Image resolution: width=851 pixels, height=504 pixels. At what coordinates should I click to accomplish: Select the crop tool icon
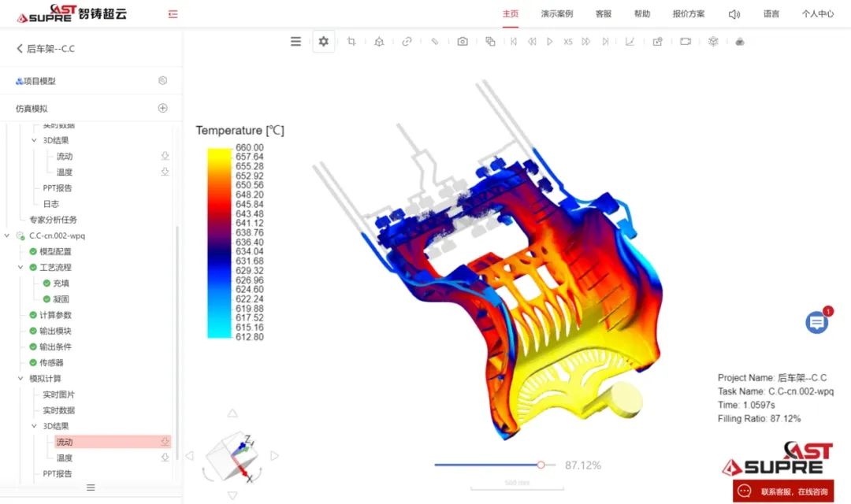click(351, 42)
